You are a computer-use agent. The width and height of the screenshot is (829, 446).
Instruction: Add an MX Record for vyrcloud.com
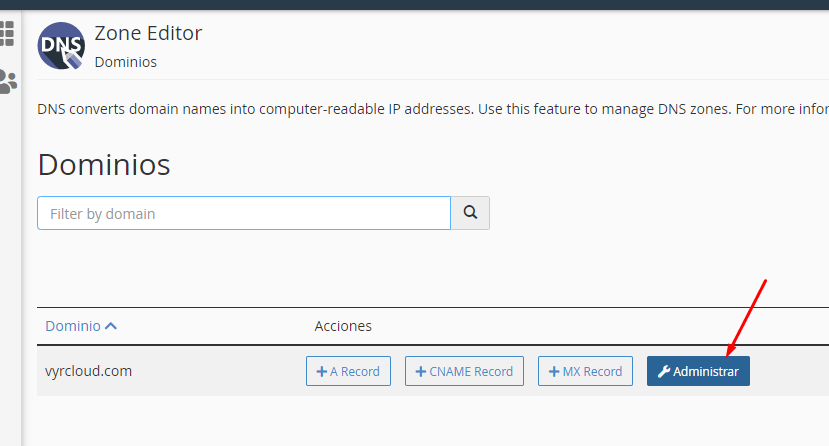(585, 371)
